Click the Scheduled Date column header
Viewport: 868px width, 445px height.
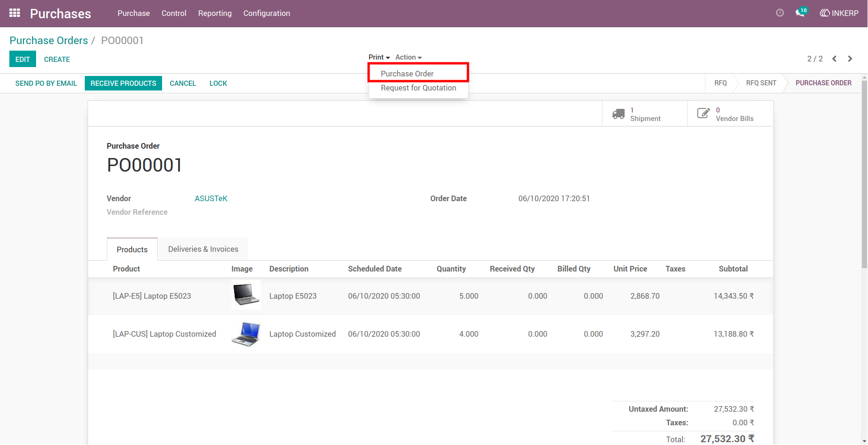pyautogui.click(x=375, y=269)
